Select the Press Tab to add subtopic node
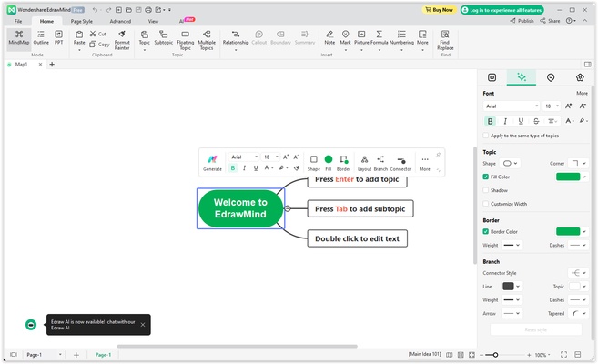 point(360,209)
